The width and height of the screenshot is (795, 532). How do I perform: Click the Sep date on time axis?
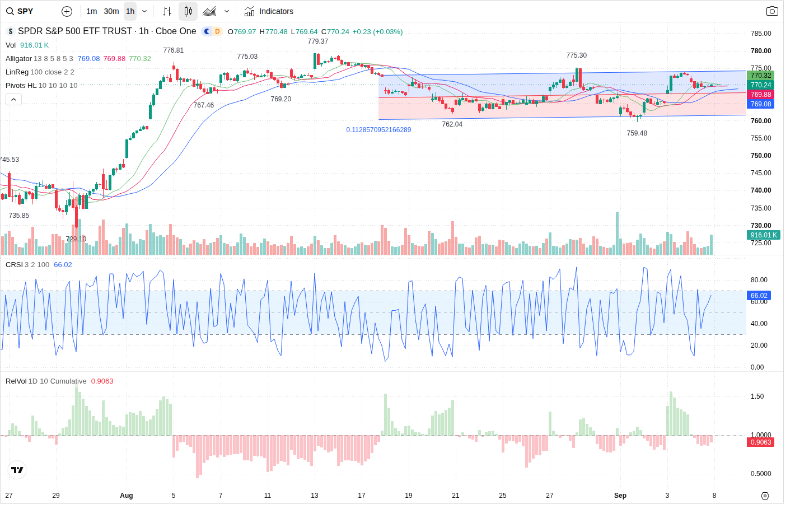click(620, 496)
